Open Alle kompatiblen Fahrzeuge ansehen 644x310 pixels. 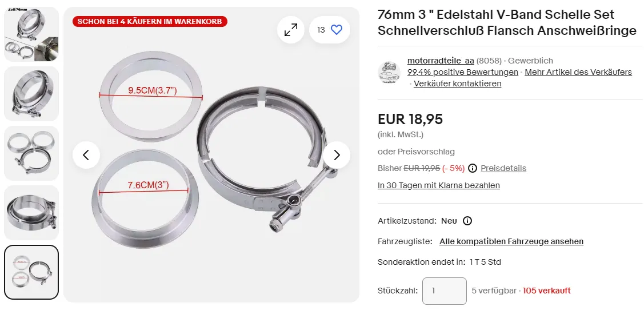pyautogui.click(x=511, y=241)
